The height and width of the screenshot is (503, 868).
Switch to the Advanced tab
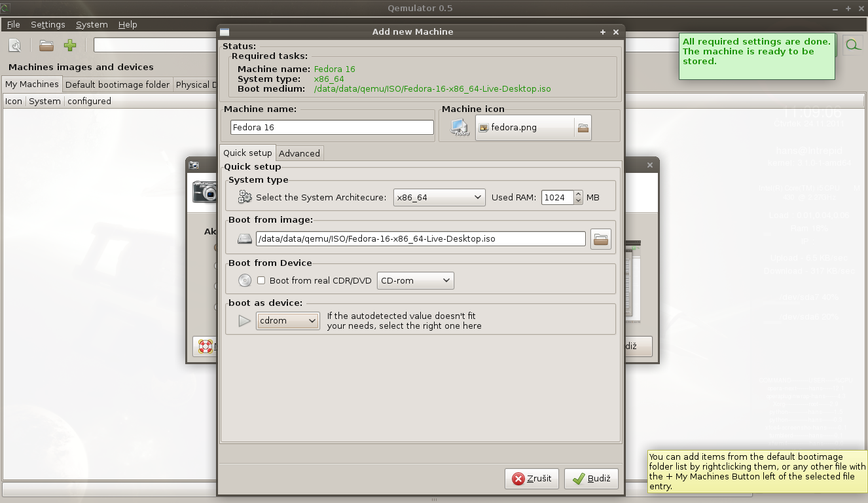pos(299,153)
